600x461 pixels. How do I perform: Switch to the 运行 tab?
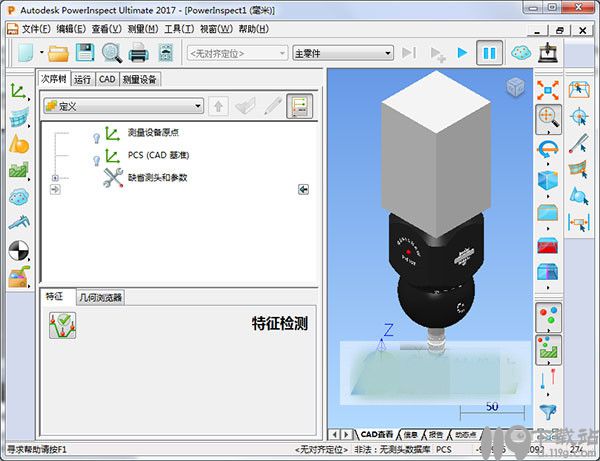[83, 80]
